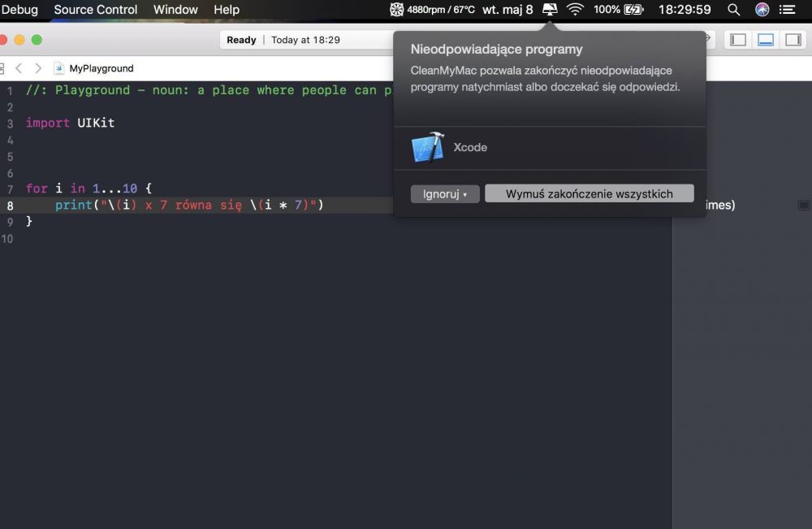
Task: Open the Source Control menu
Action: pos(95,9)
